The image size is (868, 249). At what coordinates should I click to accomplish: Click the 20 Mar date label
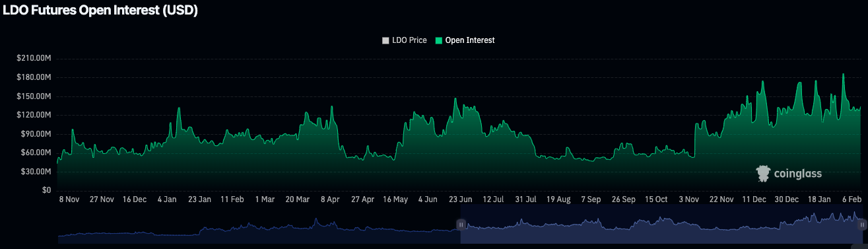(x=297, y=199)
